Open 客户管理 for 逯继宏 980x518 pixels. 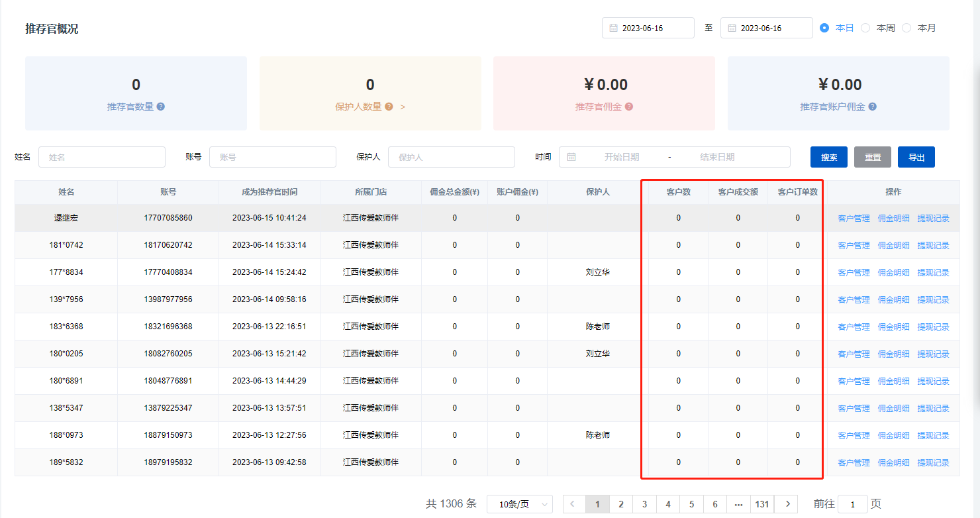tap(854, 218)
